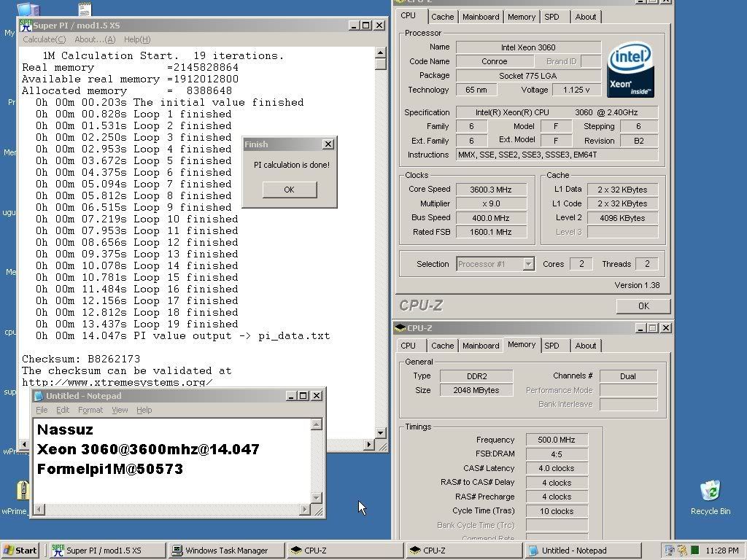
Task: Open Notepad's Edit menu
Action: click(x=63, y=410)
